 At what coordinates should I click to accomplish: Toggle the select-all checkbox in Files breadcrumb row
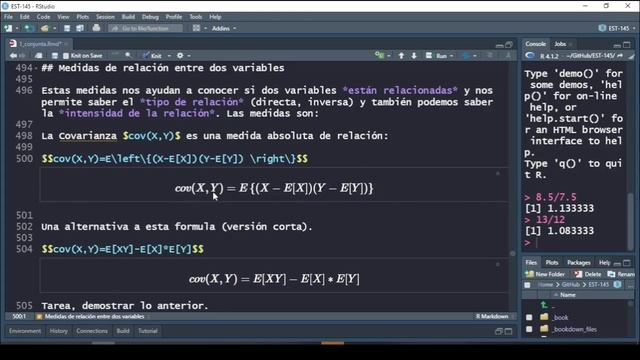pos(527,284)
